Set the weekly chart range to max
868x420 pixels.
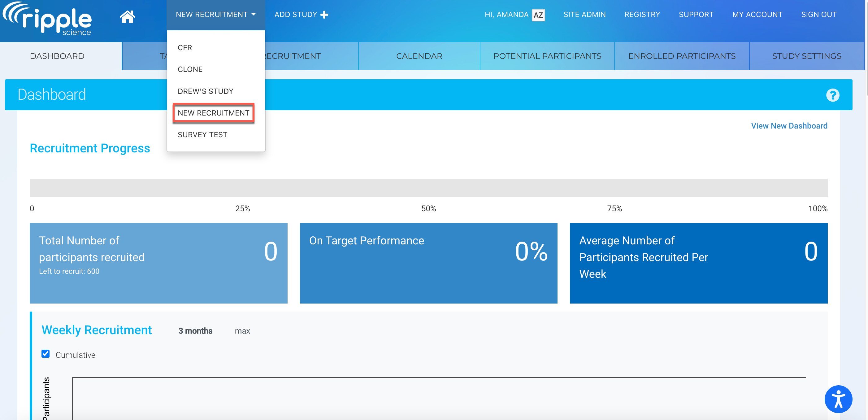click(242, 331)
